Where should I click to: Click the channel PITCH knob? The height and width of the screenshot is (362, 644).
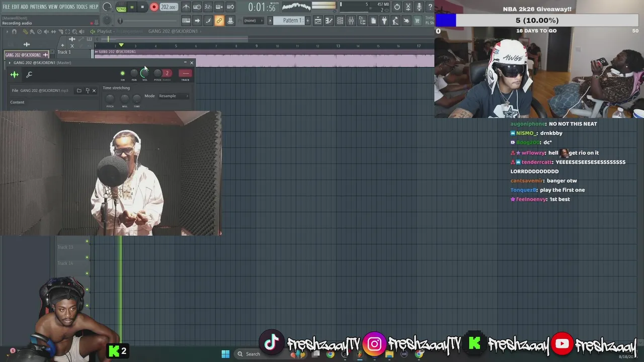click(157, 73)
